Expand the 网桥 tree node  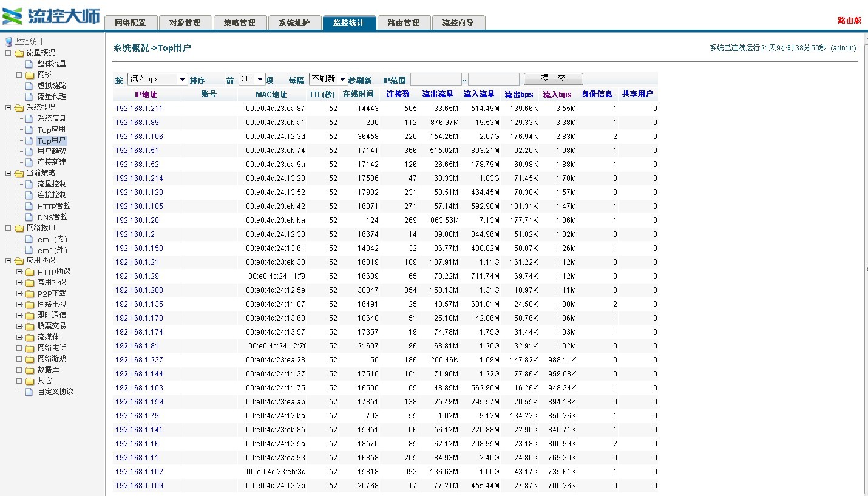coord(19,75)
